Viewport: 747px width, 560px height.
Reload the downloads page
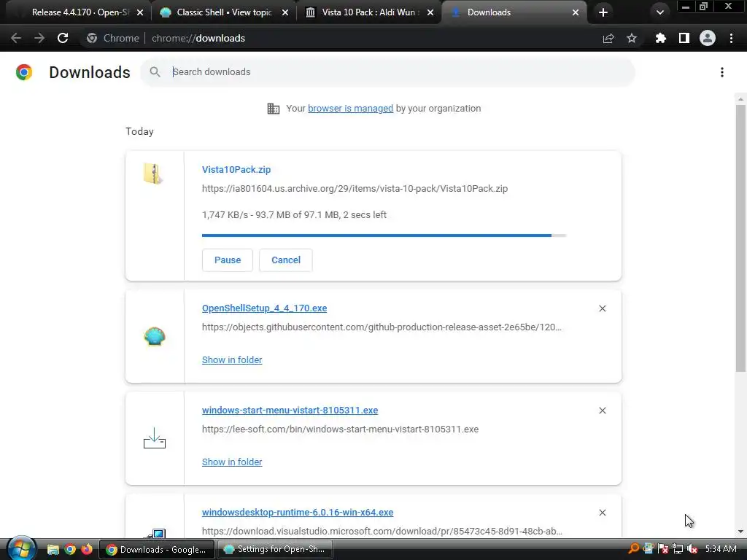pos(63,38)
